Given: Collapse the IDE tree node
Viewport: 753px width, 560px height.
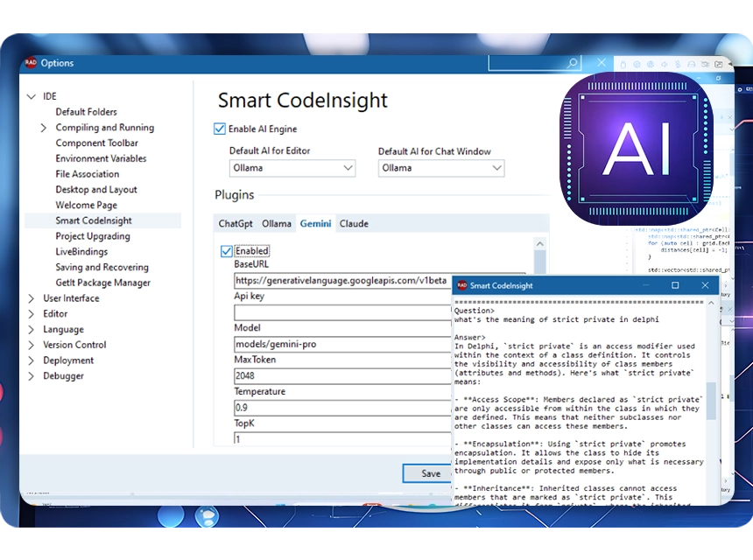Looking at the screenshot, I should pos(32,96).
